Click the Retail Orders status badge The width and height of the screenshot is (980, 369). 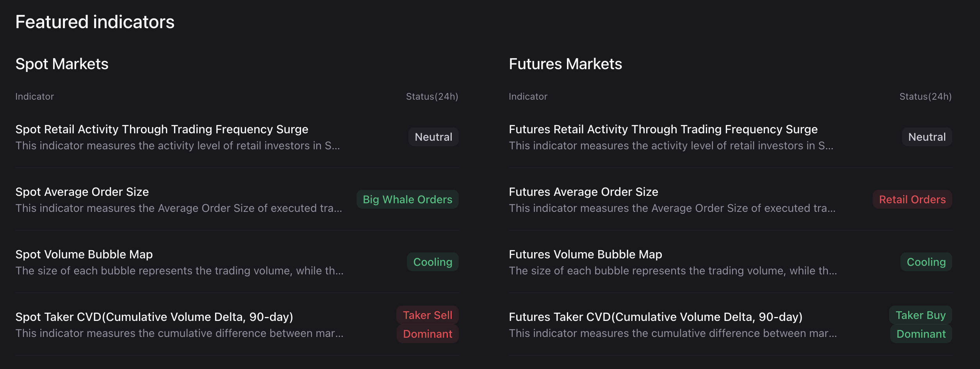[x=912, y=199]
